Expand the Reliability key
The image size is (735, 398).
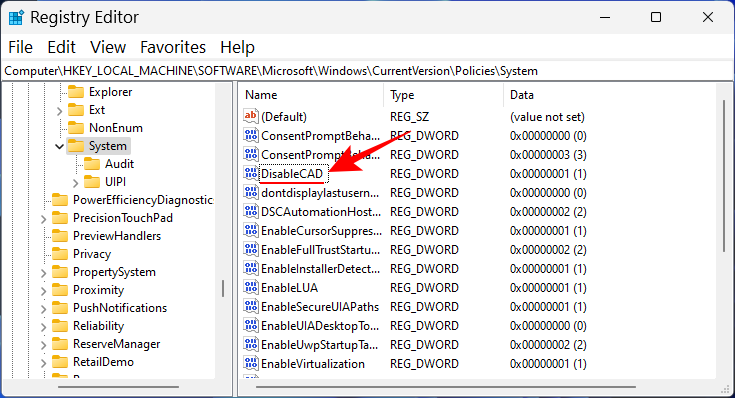click(x=43, y=327)
